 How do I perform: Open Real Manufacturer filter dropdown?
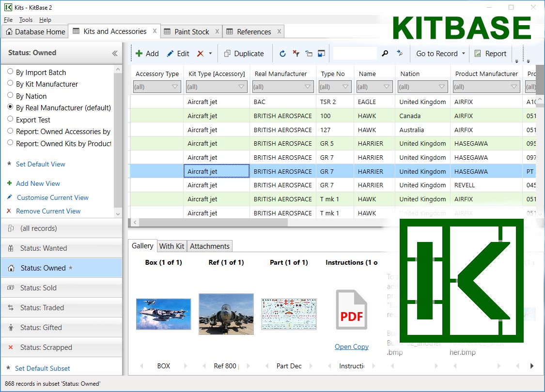point(308,87)
